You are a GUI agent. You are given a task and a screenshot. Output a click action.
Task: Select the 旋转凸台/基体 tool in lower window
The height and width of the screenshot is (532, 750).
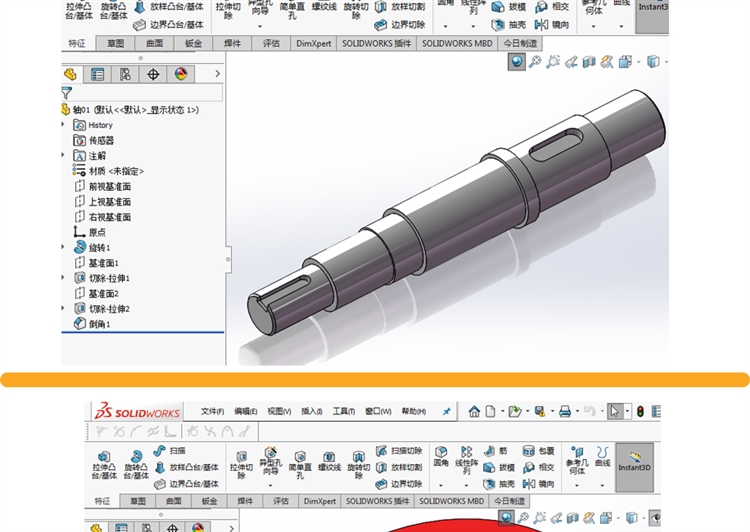[x=136, y=464]
